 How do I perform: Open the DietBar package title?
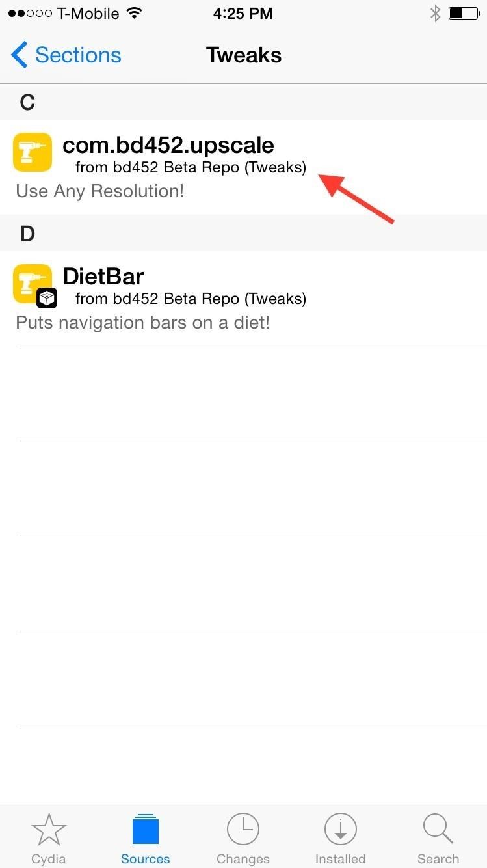[103, 277]
